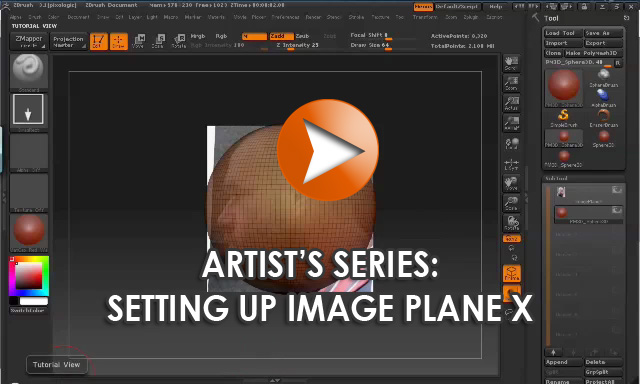This screenshot has width=640, height=384.
Task: Click the right shelf Rotate view icon
Action: (x=511, y=223)
